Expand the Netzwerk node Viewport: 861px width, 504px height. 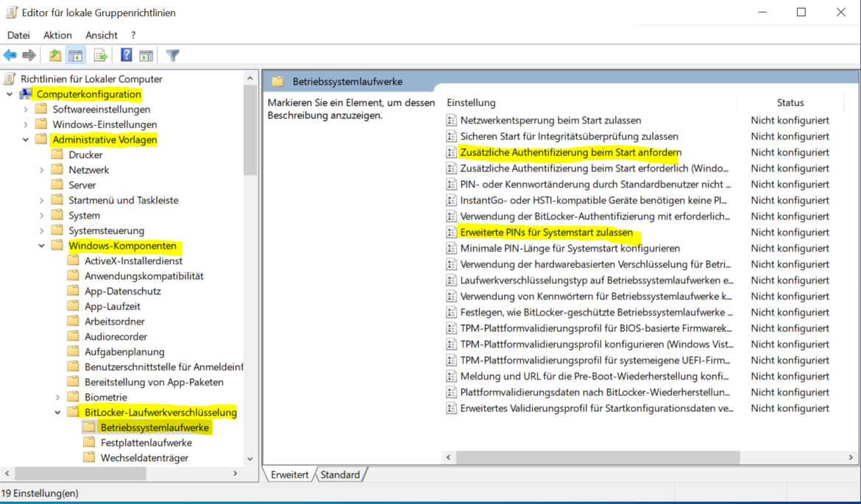pyautogui.click(x=43, y=169)
